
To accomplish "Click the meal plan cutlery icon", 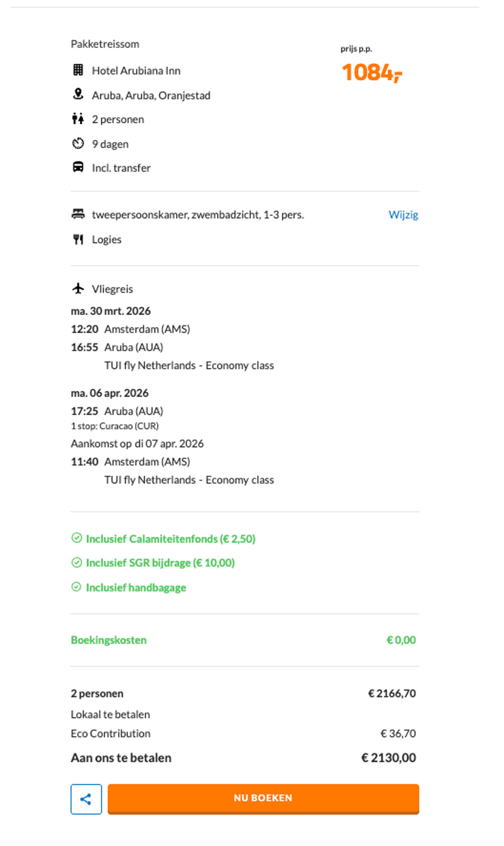I will pyautogui.click(x=78, y=239).
